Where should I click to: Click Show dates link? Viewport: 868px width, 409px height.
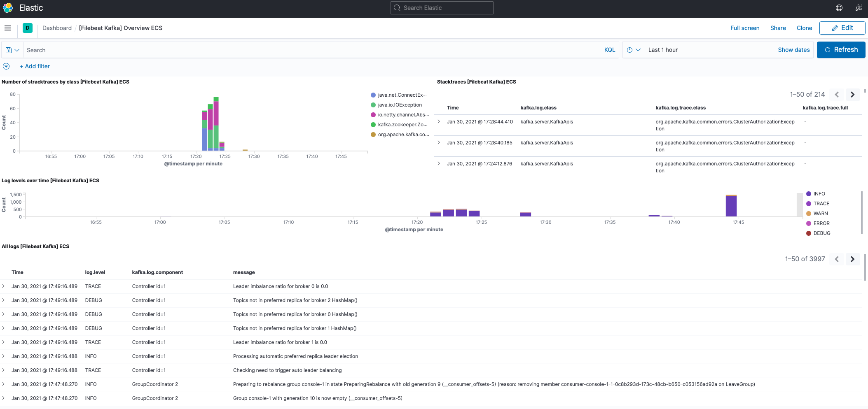pyautogui.click(x=794, y=50)
